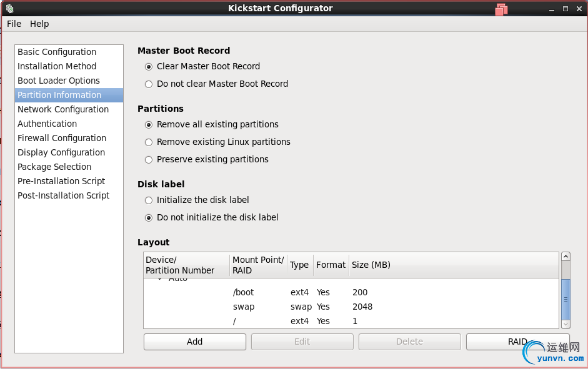Go to Installation Method section
The width and height of the screenshot is (588, 369).
tap(69, 66)
